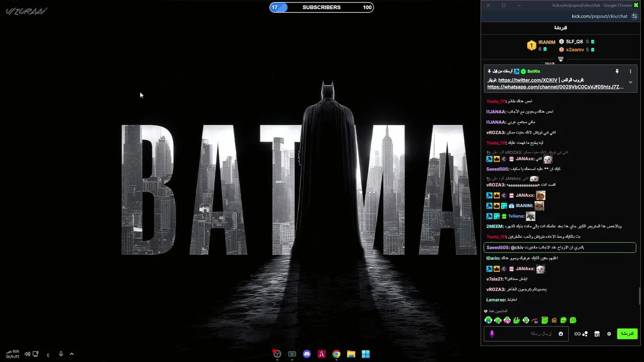
Task: Click the followers-only heart indicator
Action: [x=486, y=311]
